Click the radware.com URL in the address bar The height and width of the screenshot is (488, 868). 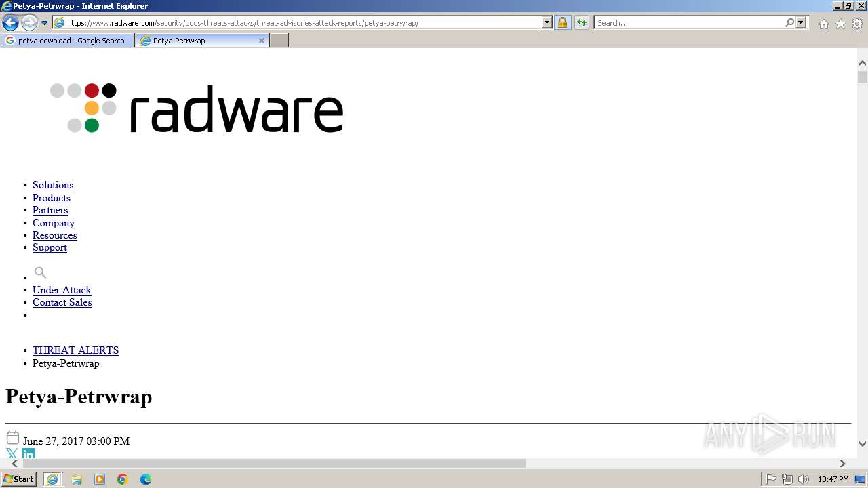pyautogui.click(x=243, y=23)
